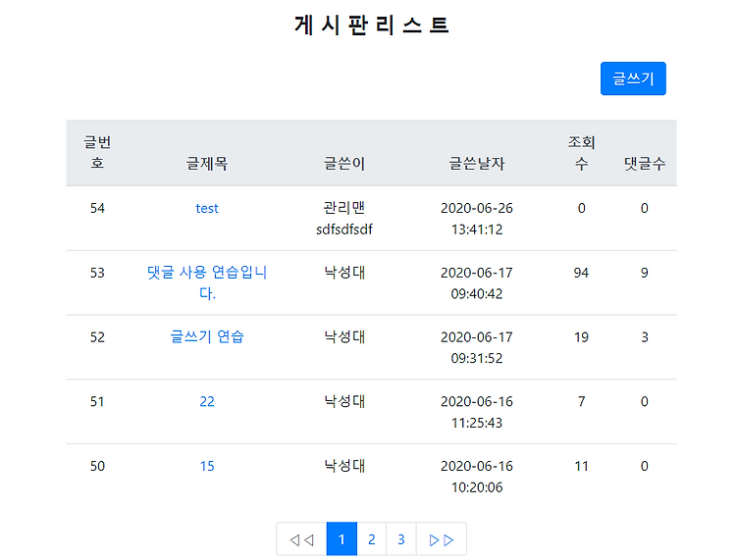This screenshot has height=560, width=736.
Task: Click the 댓글수 column header
Action: tap(645, 164)
